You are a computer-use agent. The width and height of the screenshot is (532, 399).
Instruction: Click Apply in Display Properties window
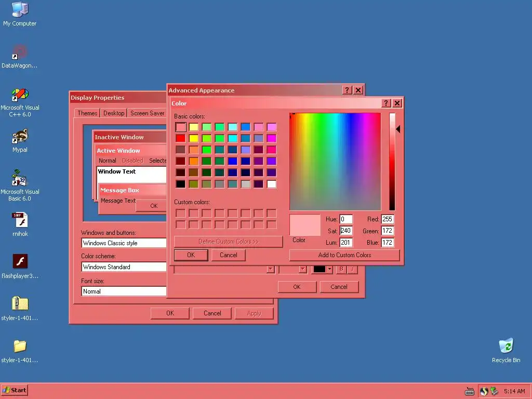[x=254, y=313]
